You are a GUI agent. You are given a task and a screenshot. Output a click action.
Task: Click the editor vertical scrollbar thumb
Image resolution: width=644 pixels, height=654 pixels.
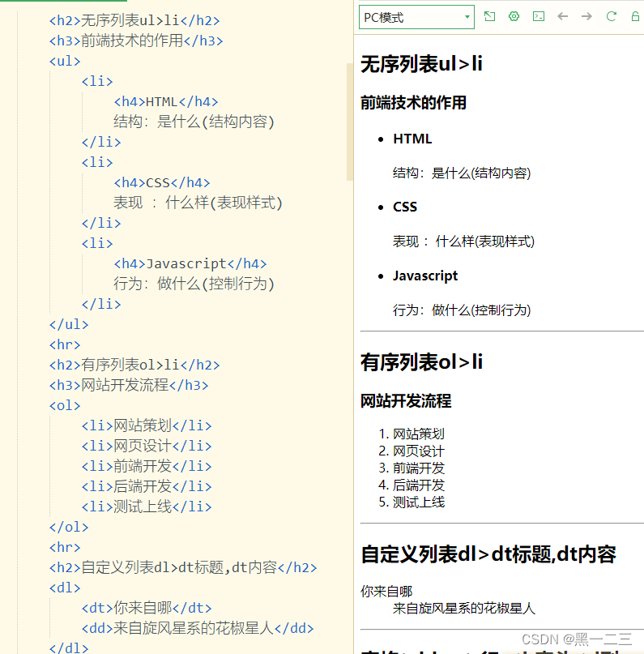[x=349, y=122]
